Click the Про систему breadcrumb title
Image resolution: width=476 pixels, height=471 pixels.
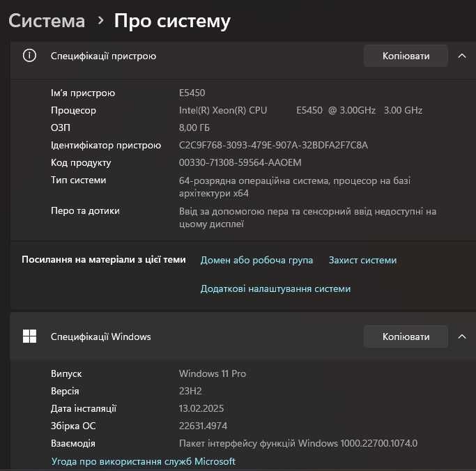(x=172, y=22)
